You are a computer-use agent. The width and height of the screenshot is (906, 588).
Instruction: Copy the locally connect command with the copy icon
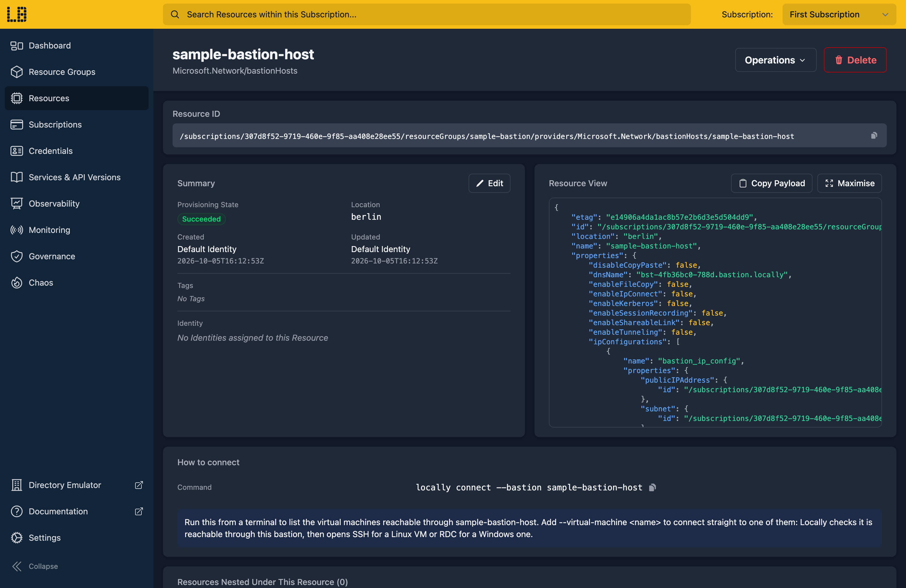click(652, 487)
